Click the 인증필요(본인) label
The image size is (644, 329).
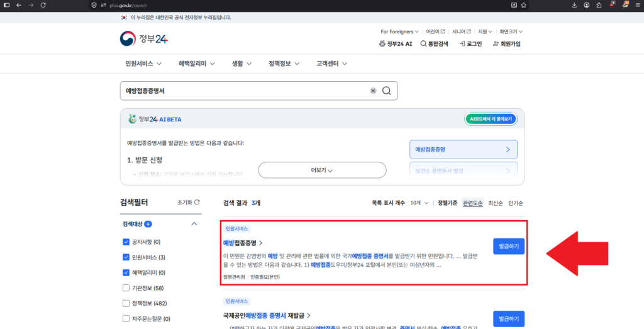tap(265, 277)
